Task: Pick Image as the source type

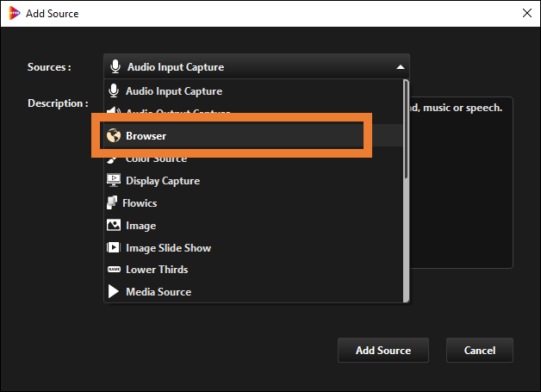Action: [x=253, y=226]
